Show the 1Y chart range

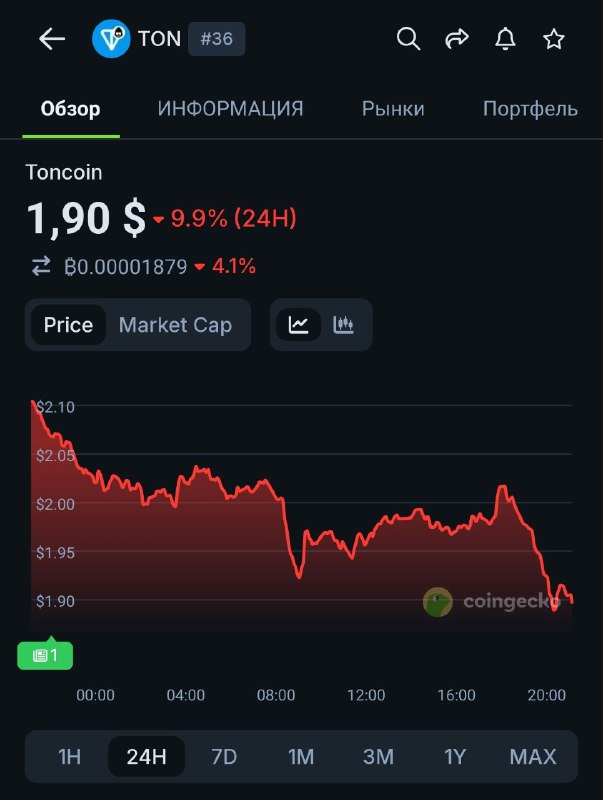coord(455,756)
